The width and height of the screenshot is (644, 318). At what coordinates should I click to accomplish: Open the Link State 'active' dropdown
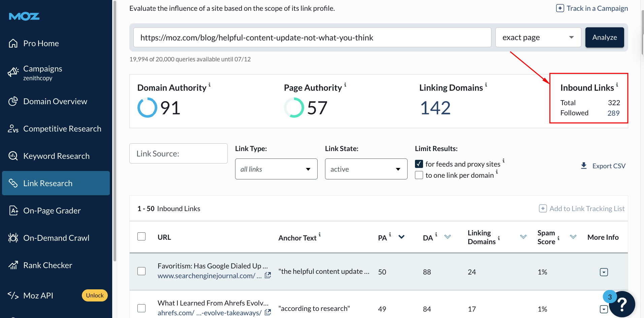point(366,169)
